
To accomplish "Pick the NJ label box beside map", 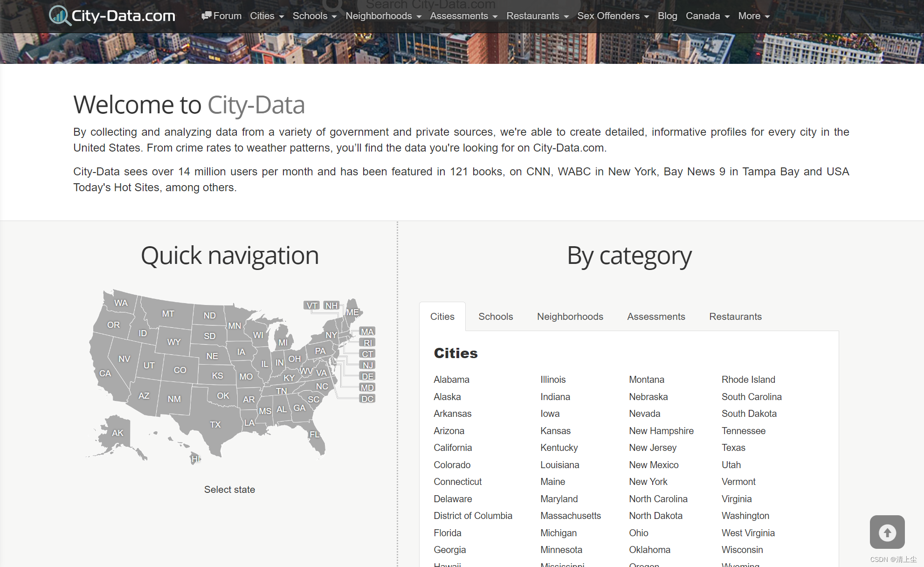I will (x=367, y=365).
